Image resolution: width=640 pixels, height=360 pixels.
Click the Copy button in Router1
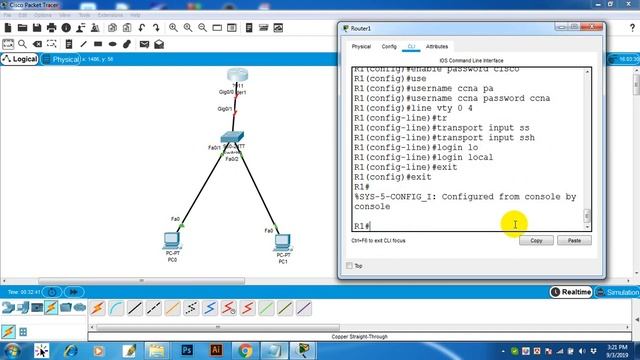(536, 240)
